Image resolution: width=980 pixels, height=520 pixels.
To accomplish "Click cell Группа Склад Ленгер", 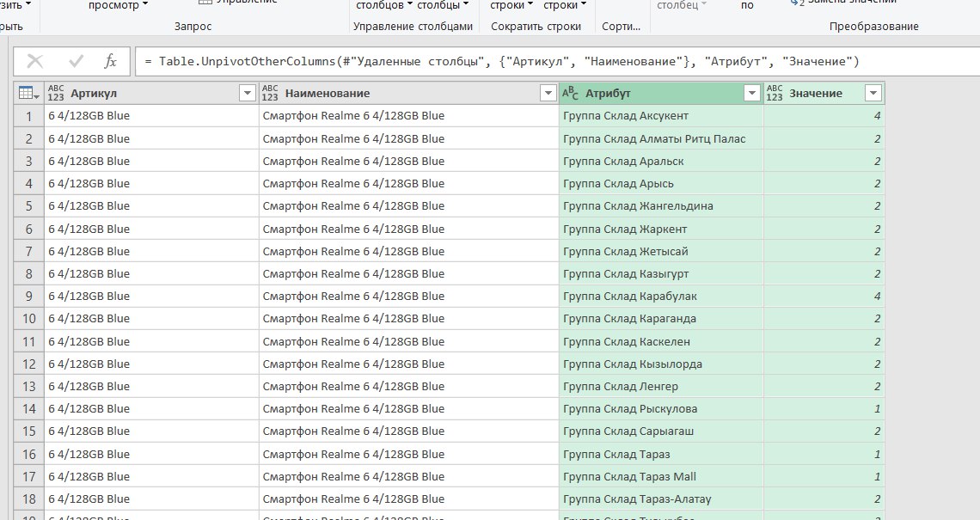I will pyautogui.click(x=661, y=386).
